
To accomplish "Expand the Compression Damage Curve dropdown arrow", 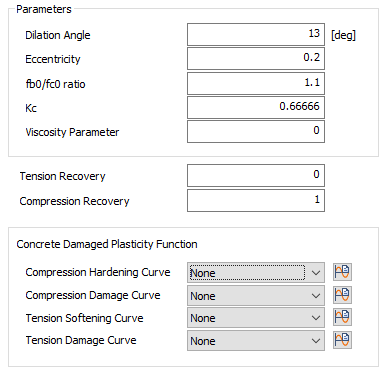I will click(x=315, y=296).
